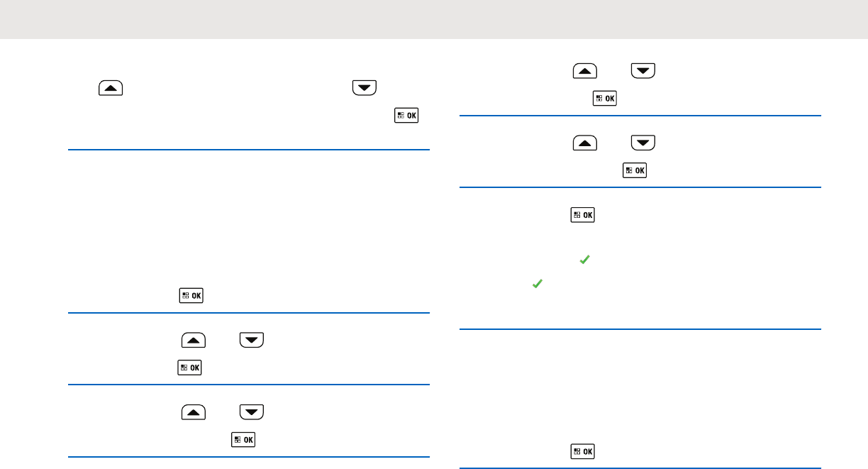Click the OK key icon in the right column's second section
This screenshot has width=868, height=469.
[x=635, y=171]
